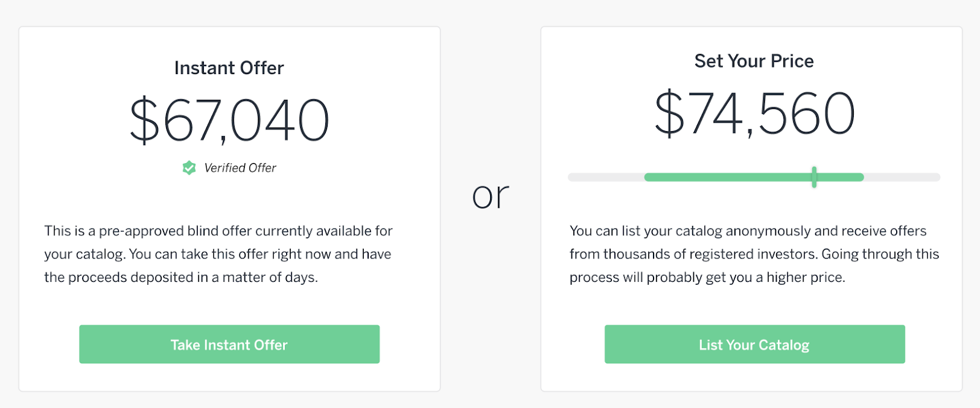Click the list catalog anonymously description text
Image resolution: width=980 pixels, height=408 pixels.
[x=754, y=254]
